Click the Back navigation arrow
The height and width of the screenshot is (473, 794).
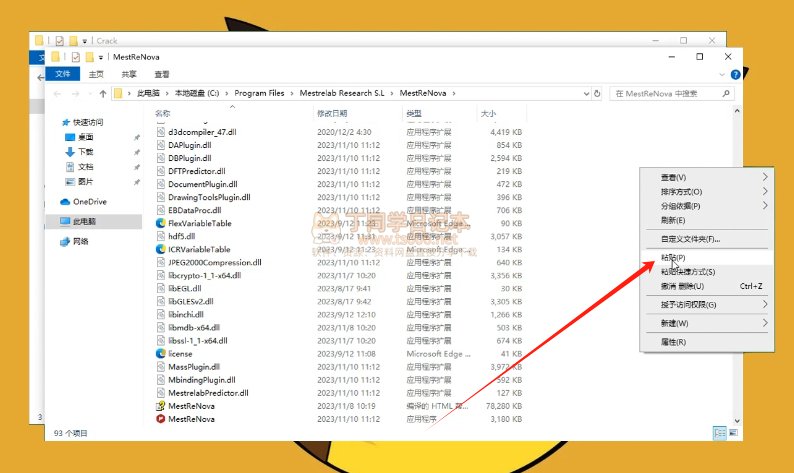pos(58,93)
